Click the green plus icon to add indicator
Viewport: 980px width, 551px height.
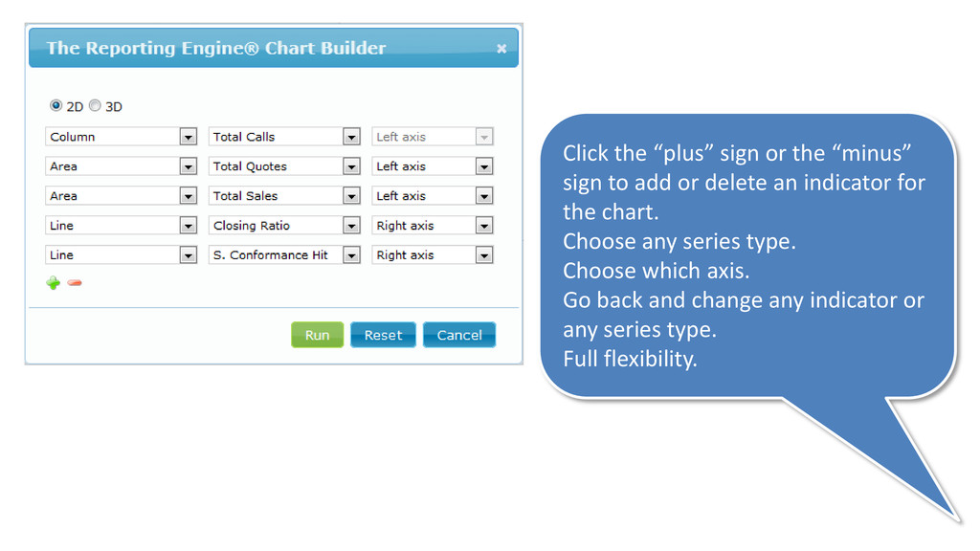[x=54, y=283]
